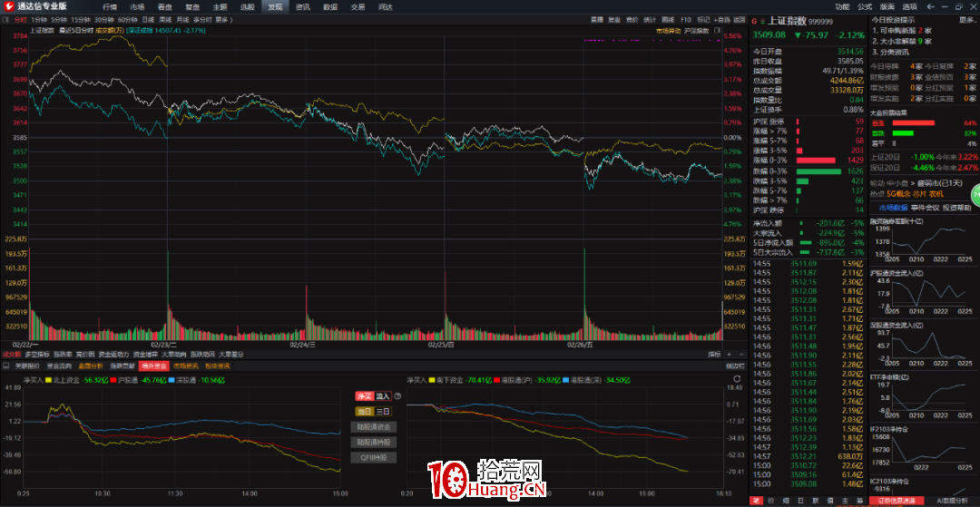The height and width of the screenshot is (507, 980).
Task: Open the 公式 menu
Action: pos(865,7)
